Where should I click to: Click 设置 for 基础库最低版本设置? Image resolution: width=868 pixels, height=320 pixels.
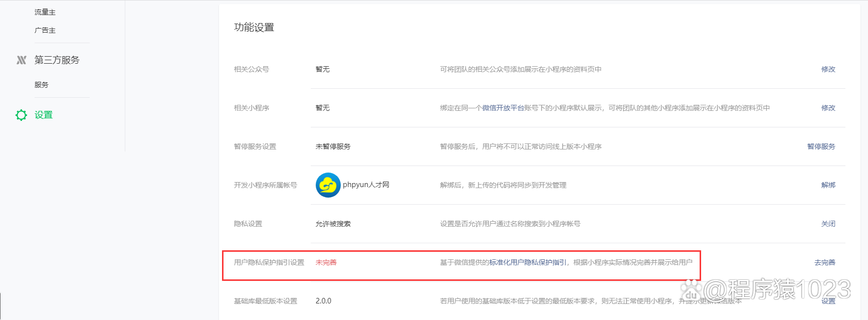coord(828,301)
